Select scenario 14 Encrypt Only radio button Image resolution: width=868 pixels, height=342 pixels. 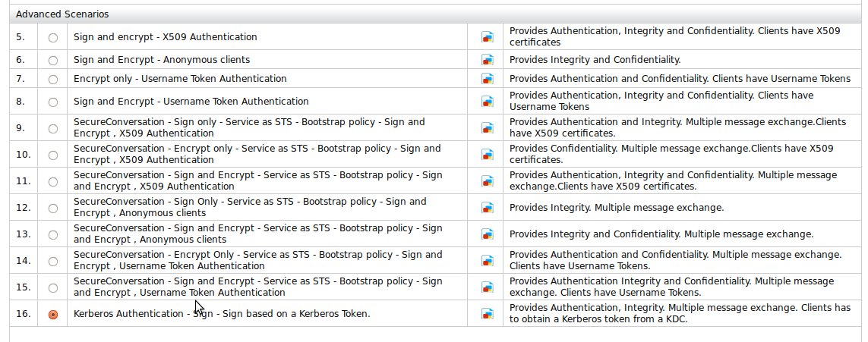tap(52, 261)
